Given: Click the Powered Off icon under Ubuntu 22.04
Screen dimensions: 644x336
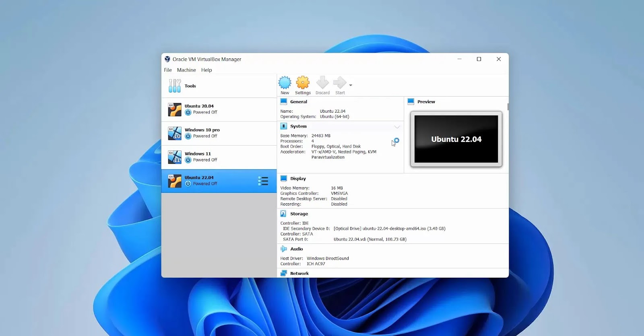Looking at the screenshot, I should (188, 183).
